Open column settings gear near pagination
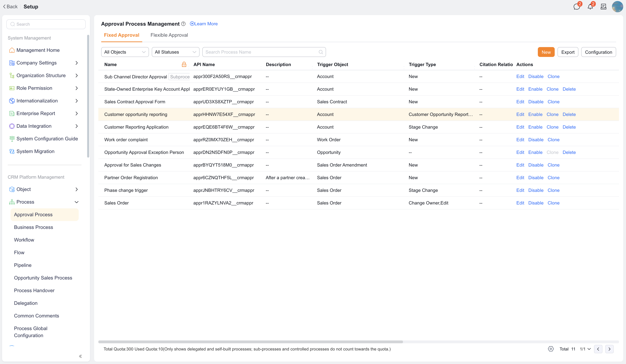The height and width of the screenshot is (364, 626). 551,349
